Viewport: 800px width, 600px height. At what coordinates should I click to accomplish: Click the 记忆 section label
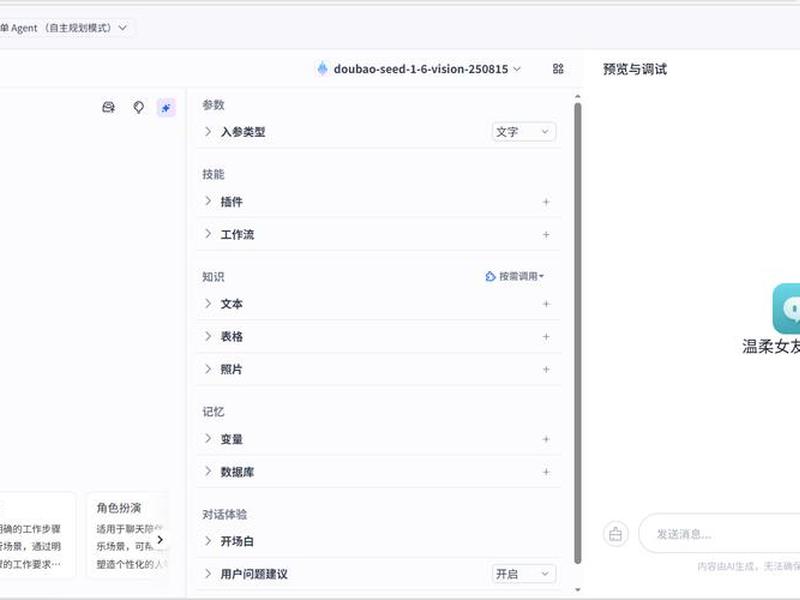(213, 412)
